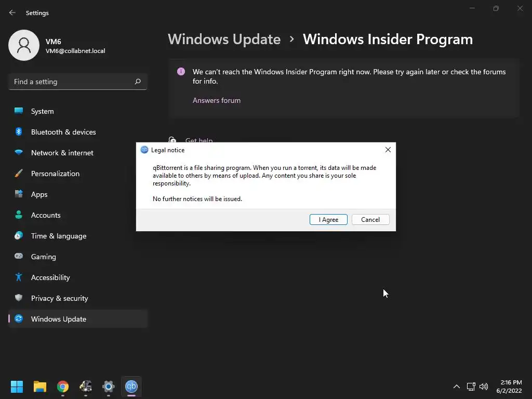Click the Windows Insider Program heading
Image resolution: width=532 pixels, height=399 pixels.
click(388, 39)
